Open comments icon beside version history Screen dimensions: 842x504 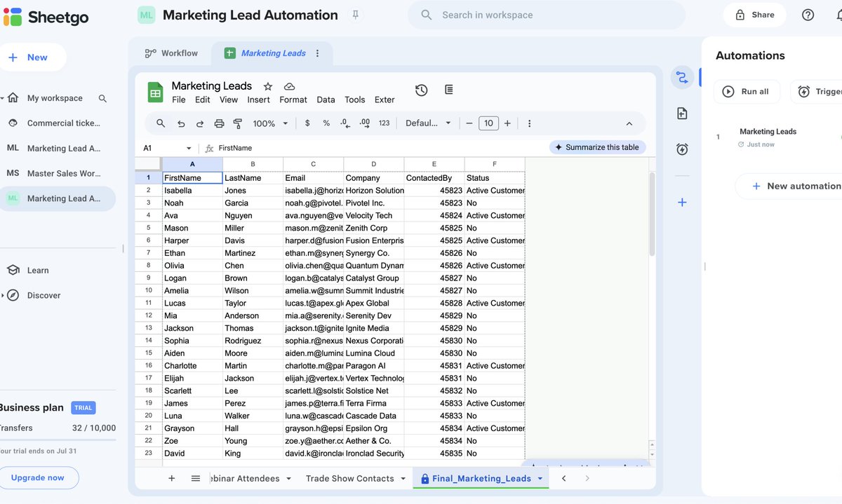coord(449,90)
